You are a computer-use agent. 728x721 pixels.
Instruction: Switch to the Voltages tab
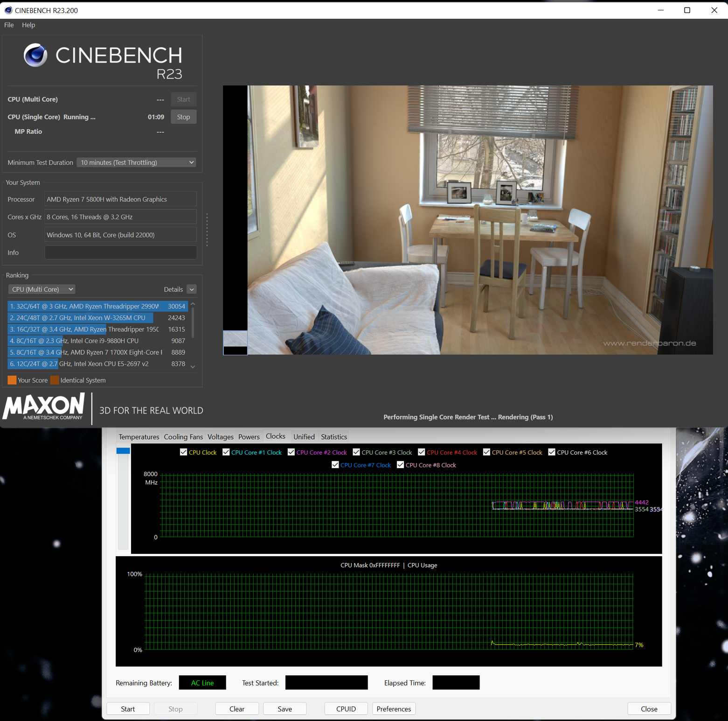[x=221, y=437]
